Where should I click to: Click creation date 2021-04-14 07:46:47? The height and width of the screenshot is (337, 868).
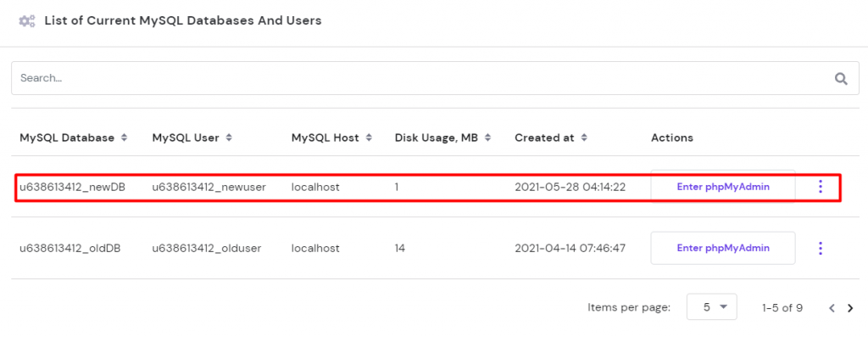pos(570,249)
